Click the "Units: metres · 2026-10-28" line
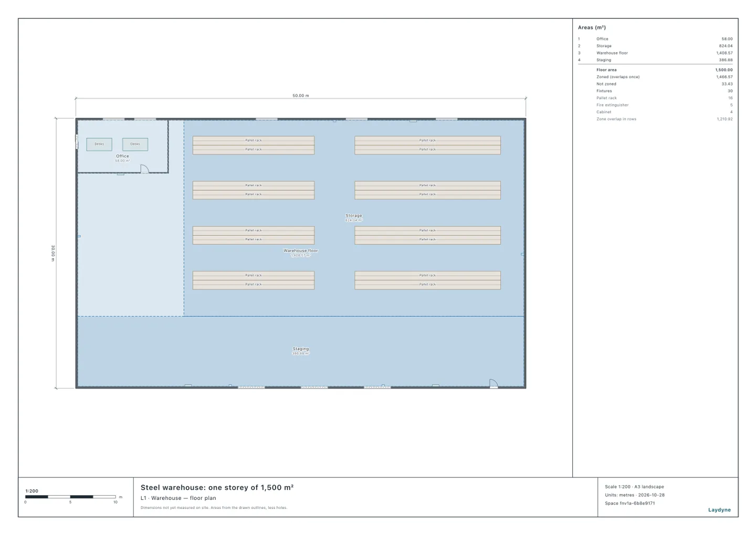 click(x=635, y=495)
